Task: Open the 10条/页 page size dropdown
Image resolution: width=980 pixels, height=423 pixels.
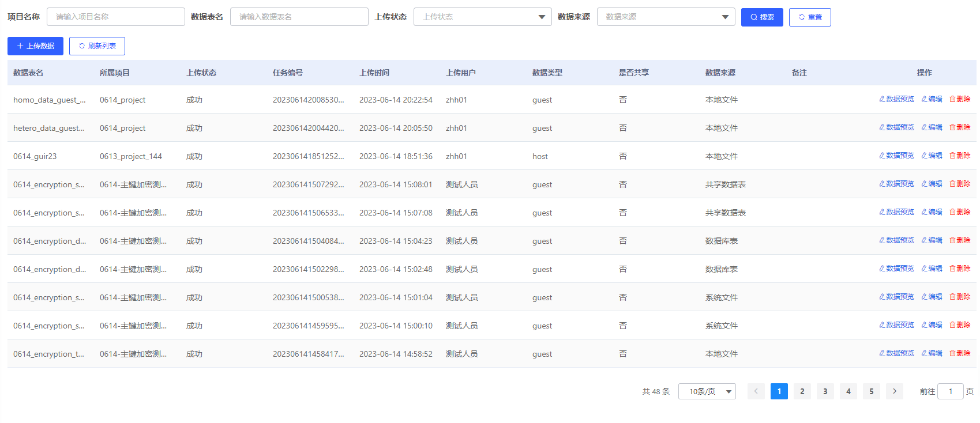Action: click(707, 391)
